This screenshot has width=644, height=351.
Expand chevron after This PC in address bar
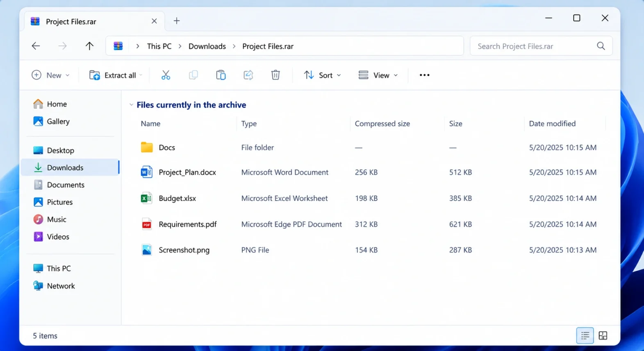[180, 46]
